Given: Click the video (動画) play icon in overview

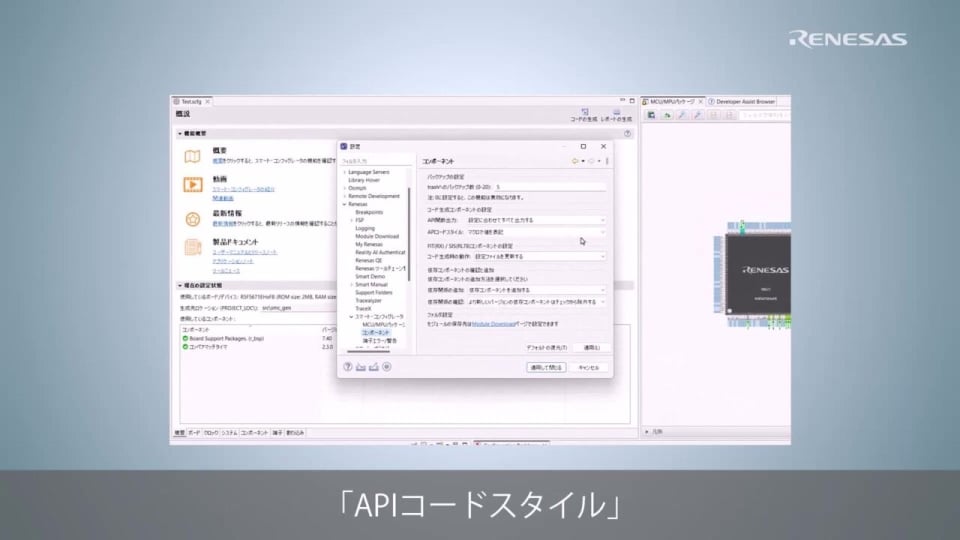Looking at the screenshot, I should point(192,184).
